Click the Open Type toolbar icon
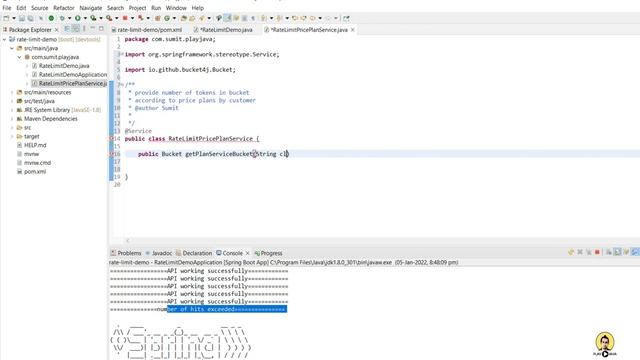 coord(184,18)
